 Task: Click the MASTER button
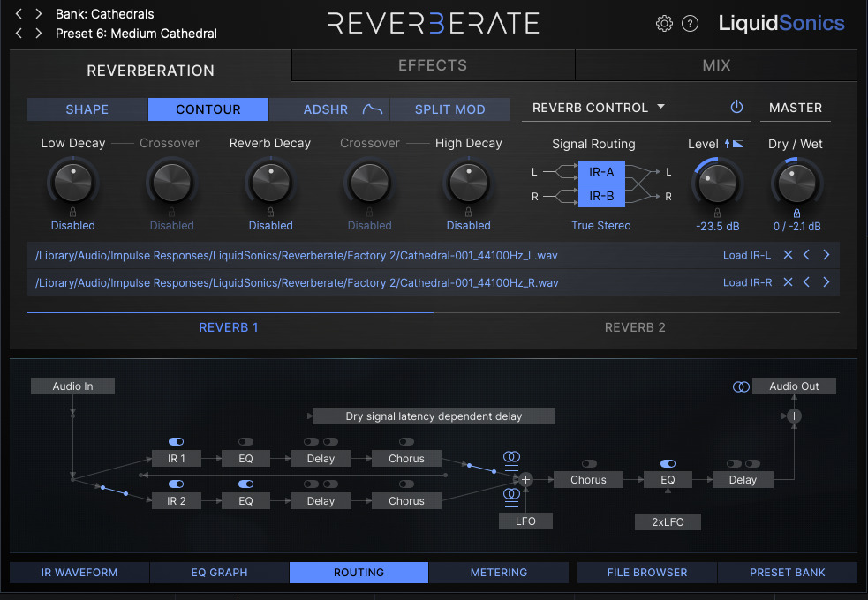click(x=796, y=108)
